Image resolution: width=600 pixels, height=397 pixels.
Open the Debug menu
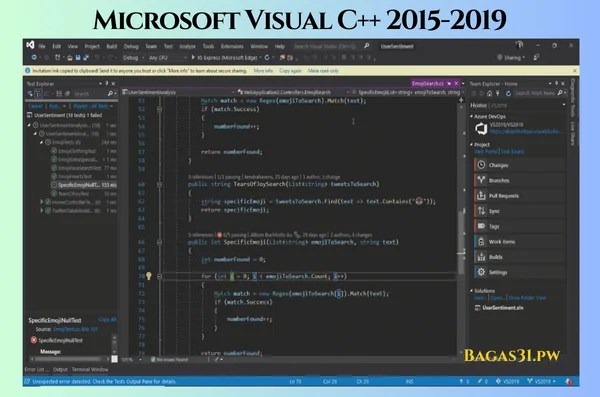(x=131, y=46)
